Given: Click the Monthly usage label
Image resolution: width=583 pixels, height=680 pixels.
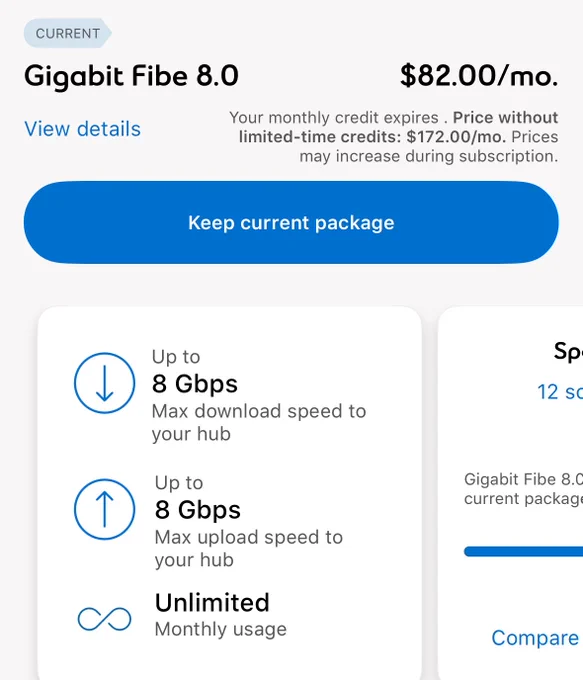Looking at the screenshot, I should tap(220, 629).
